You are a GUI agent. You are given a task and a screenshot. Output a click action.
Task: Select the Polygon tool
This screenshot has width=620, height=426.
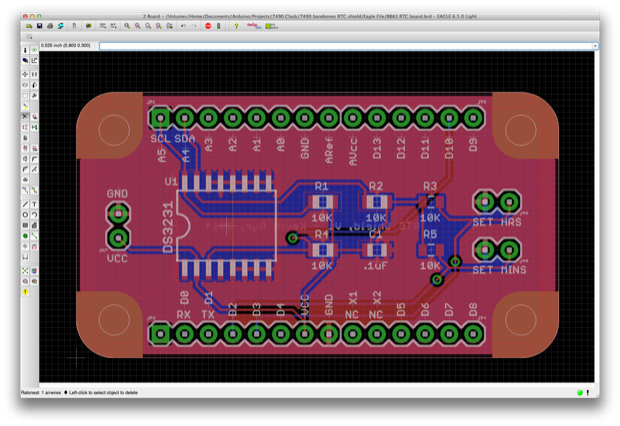[34, 225]
